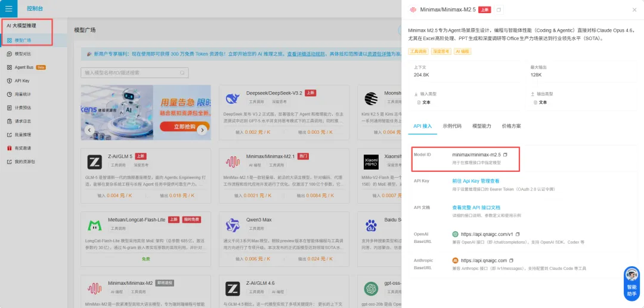Switch to the 示例代码 tab
This screenshot has width=644, height=308.
click(x=452, y=126)
